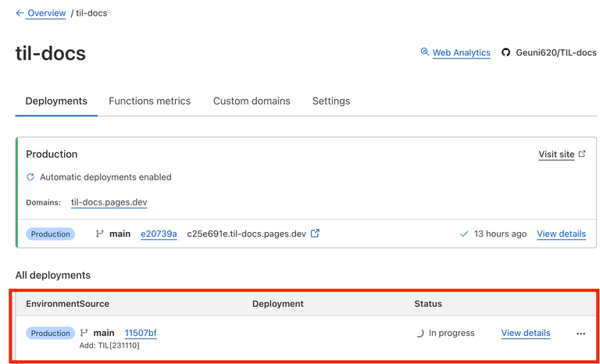Click the back arrow next to Overview

click(20, 13)
